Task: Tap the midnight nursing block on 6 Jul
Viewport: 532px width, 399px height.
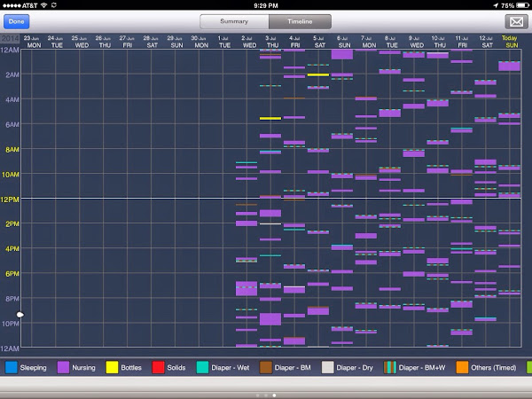Action: (342, 55)
